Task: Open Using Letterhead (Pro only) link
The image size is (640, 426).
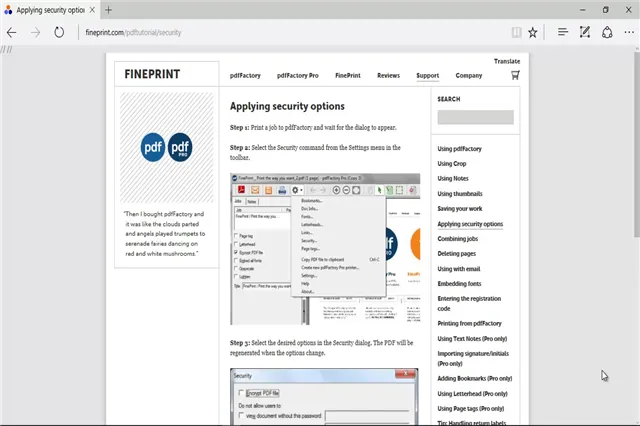Action: (x=473, y=394)
